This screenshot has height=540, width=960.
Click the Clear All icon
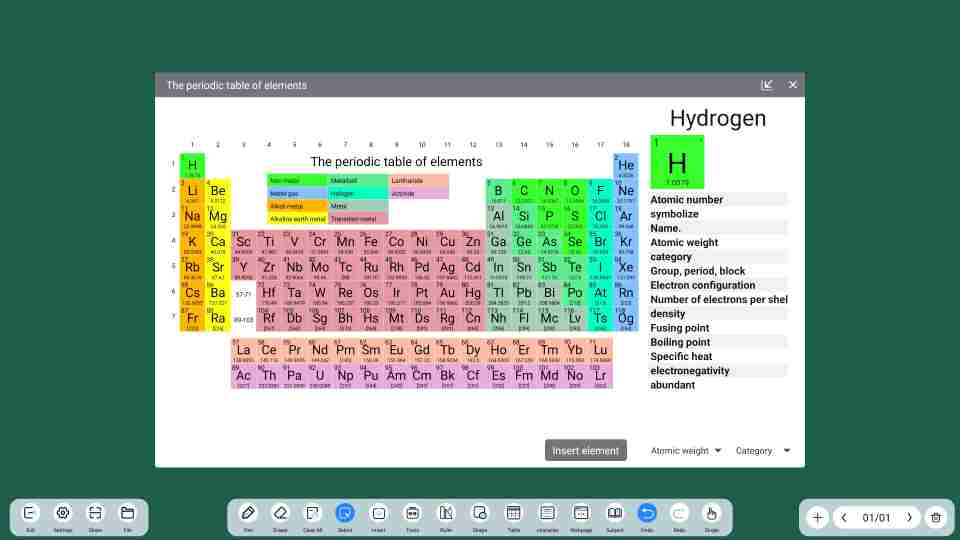click(312, 513)
